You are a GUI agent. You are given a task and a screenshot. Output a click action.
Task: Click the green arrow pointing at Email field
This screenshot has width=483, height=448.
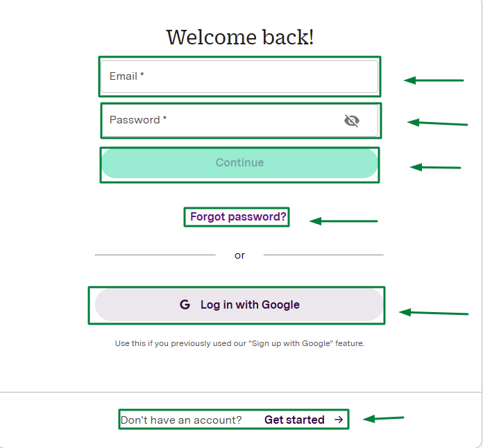pos(434,80)
